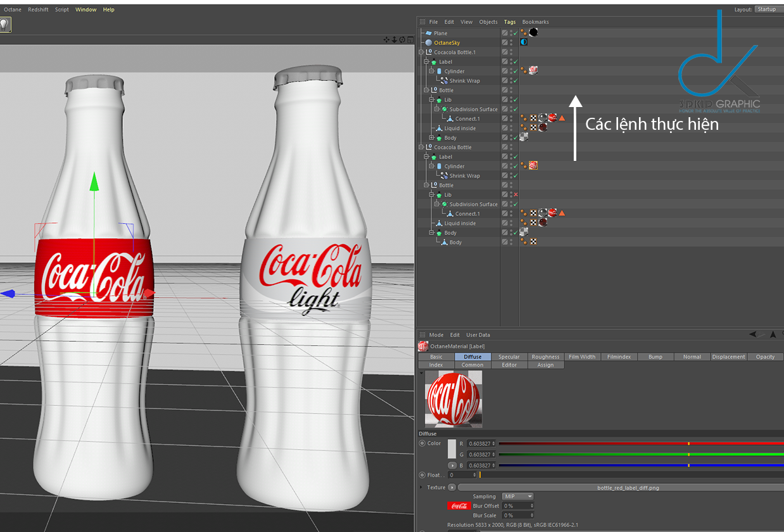Viewport: 784px width, 532px height.
Task: Click the viewport rotate camera icon
Action: coord(402,40)
